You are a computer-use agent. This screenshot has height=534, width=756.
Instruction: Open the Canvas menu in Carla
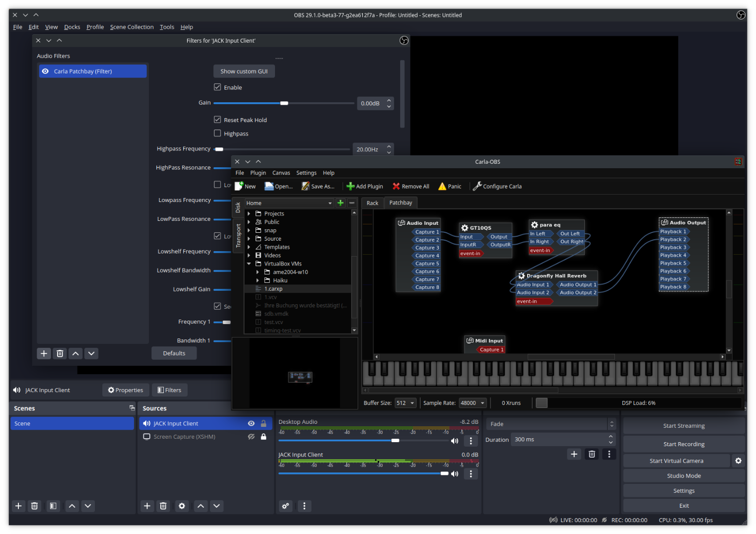(281, 173)
